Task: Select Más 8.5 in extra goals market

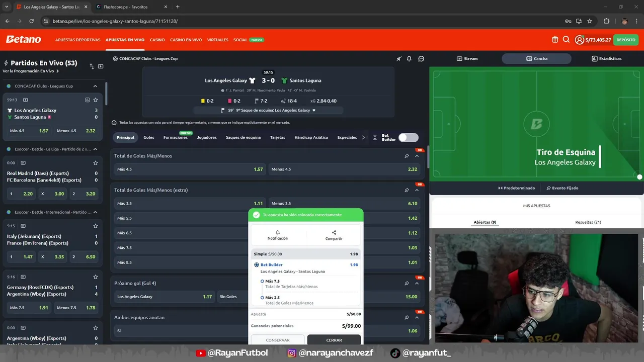Action: [x=182, y=262]
